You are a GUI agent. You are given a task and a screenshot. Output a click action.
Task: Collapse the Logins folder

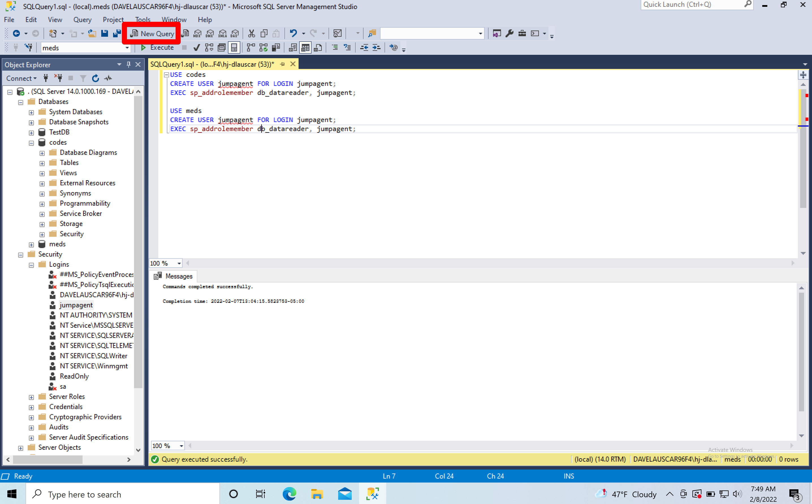point(31,265)
